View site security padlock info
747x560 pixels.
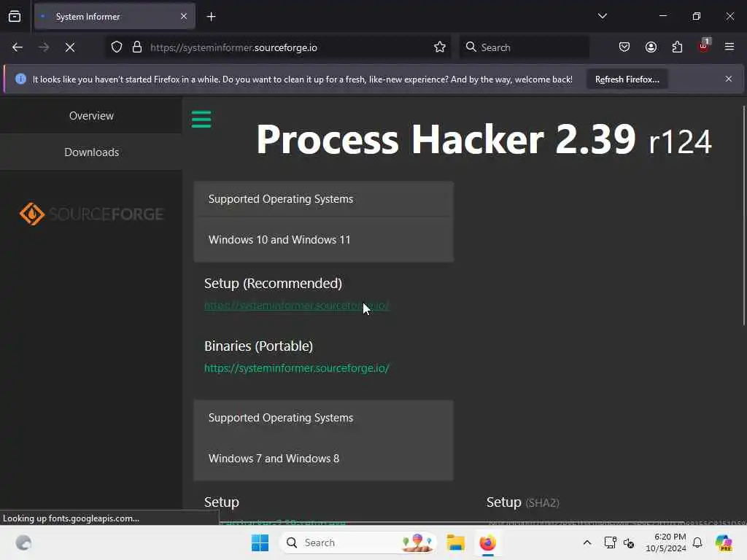point(137,47)
